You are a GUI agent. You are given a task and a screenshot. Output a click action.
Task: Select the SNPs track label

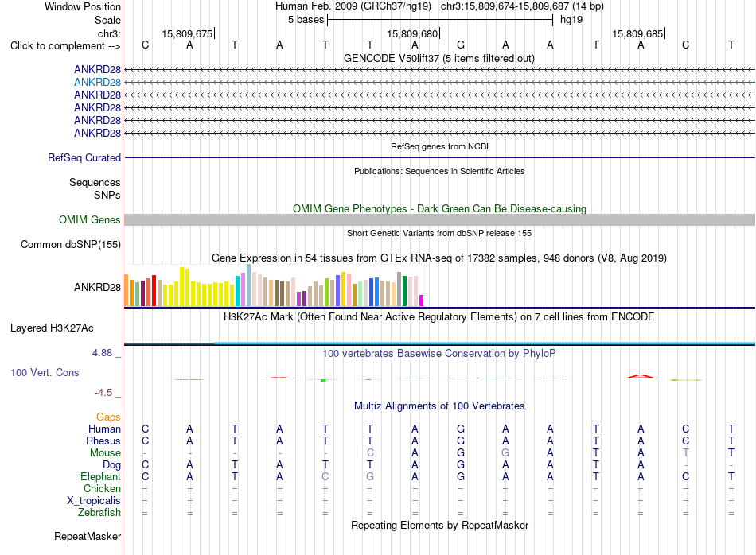tap(107, 195)
